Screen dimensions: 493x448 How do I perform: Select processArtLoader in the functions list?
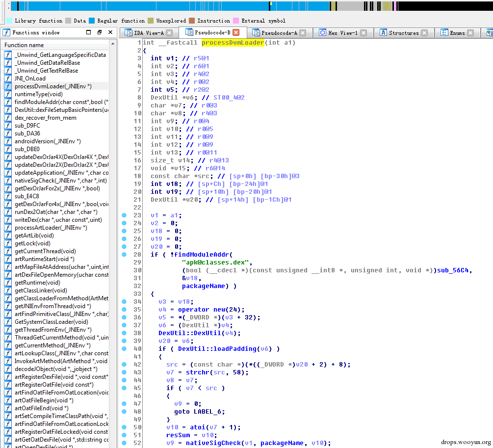click(x=51, y=228)
